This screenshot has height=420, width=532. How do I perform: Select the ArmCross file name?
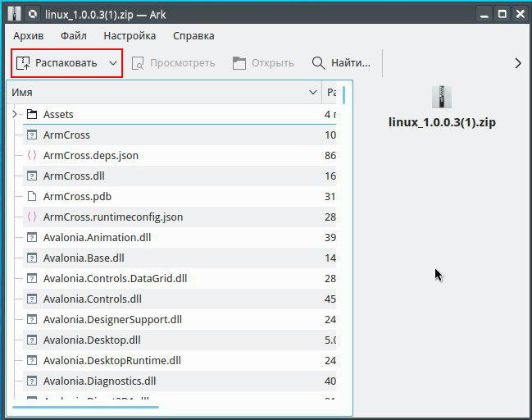[x=66, y=135]
